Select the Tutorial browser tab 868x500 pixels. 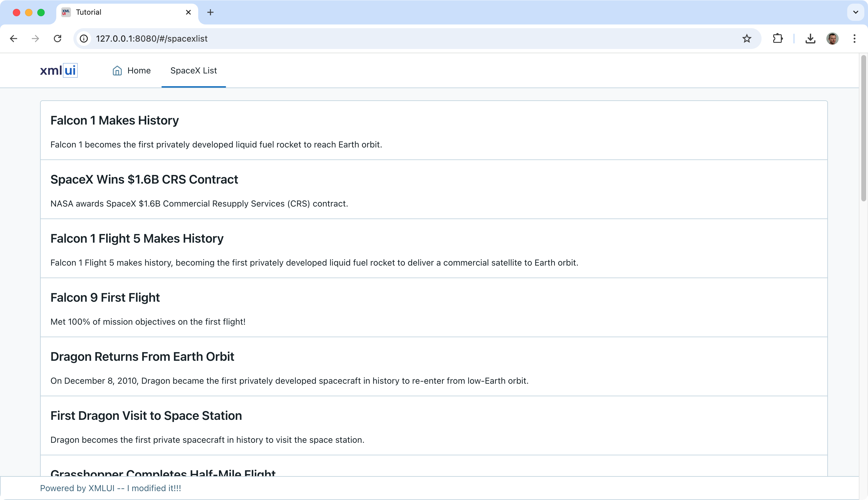point(127,12)
